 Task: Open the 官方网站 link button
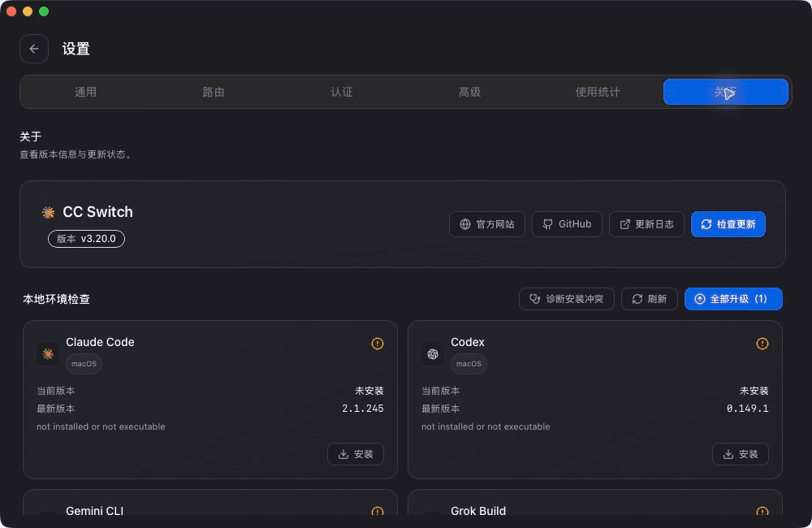(x=487, y=224)
